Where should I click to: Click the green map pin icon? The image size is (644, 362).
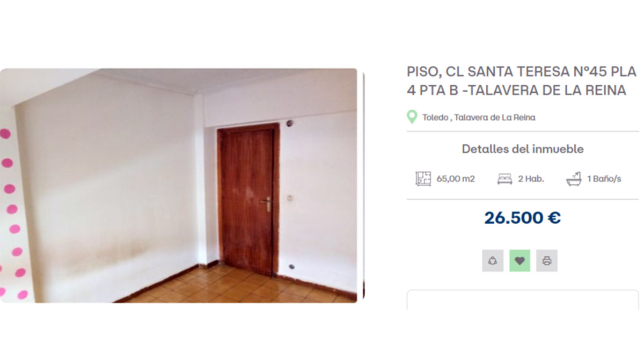412,117
